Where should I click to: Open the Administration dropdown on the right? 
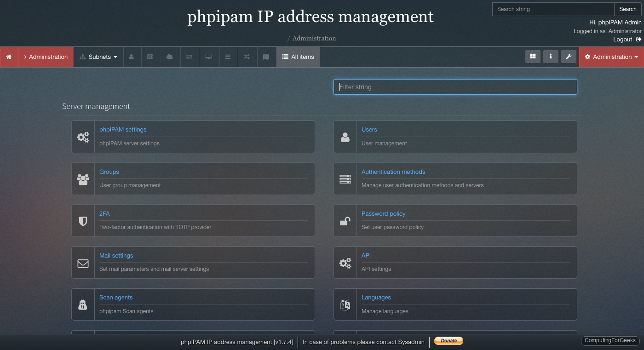[612, 57]
